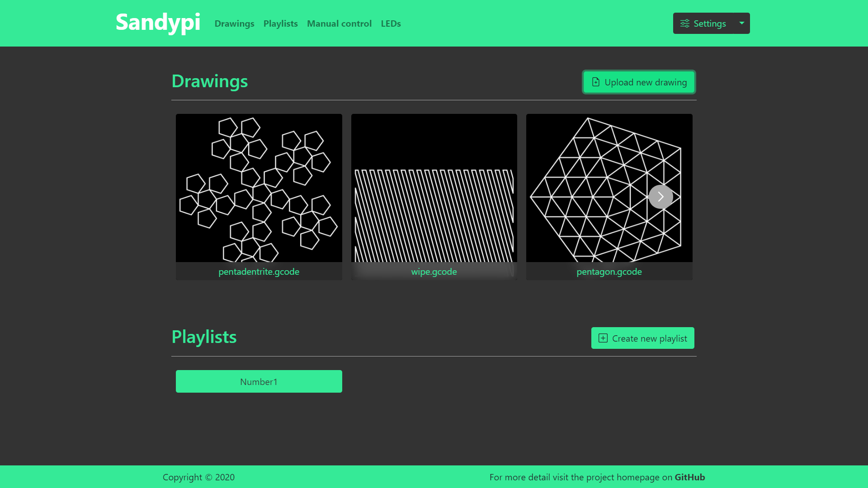Open pentadentrite drawing thumbnail
The height and width of the screenshot is (488, 868).
[x=259, y=188]
